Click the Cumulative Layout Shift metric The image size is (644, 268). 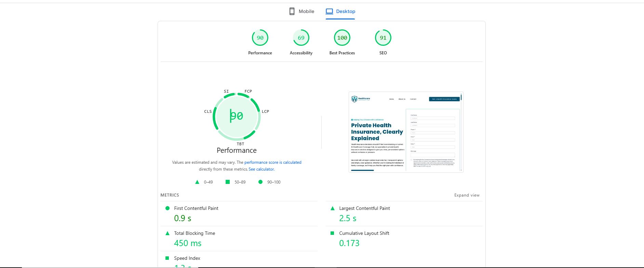(x=404, y=239)
